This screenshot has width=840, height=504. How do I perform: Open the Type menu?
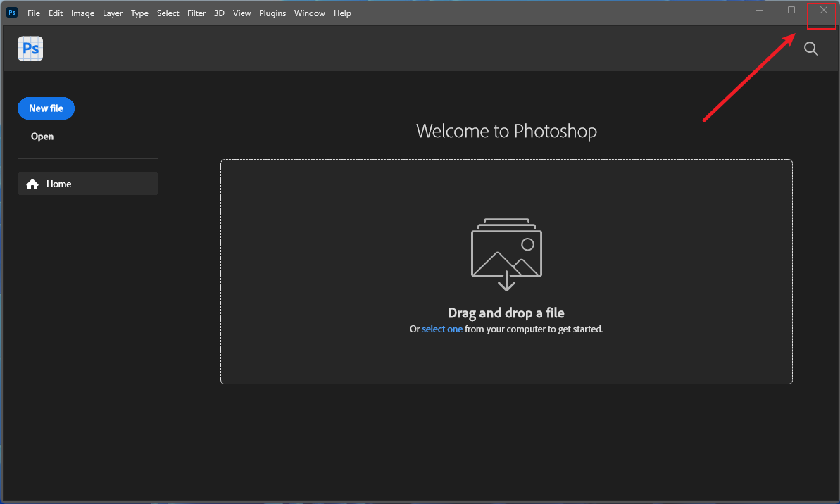click(x=139, y=13)
